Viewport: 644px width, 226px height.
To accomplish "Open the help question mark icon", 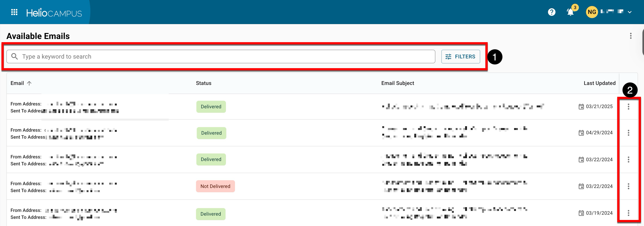I will point(552,12).
